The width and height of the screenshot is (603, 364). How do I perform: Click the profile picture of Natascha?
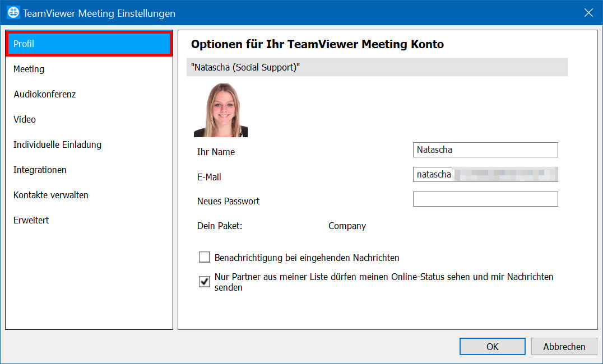point(221,110)
